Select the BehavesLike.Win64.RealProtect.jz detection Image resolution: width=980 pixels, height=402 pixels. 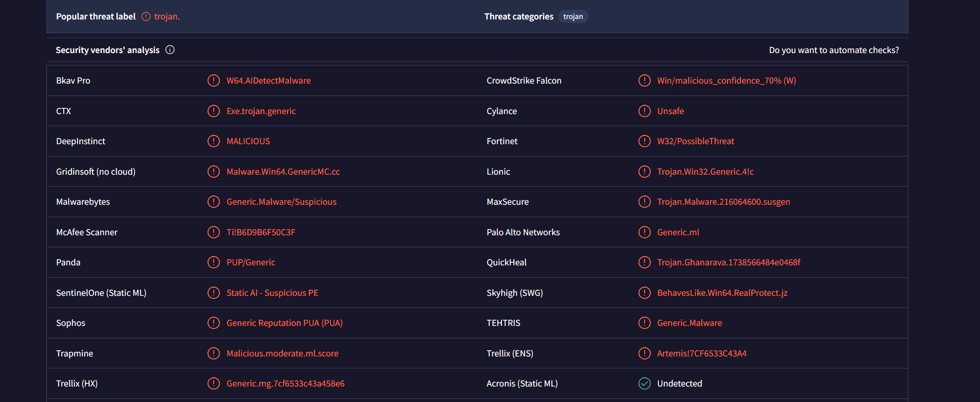click(722, 293)
